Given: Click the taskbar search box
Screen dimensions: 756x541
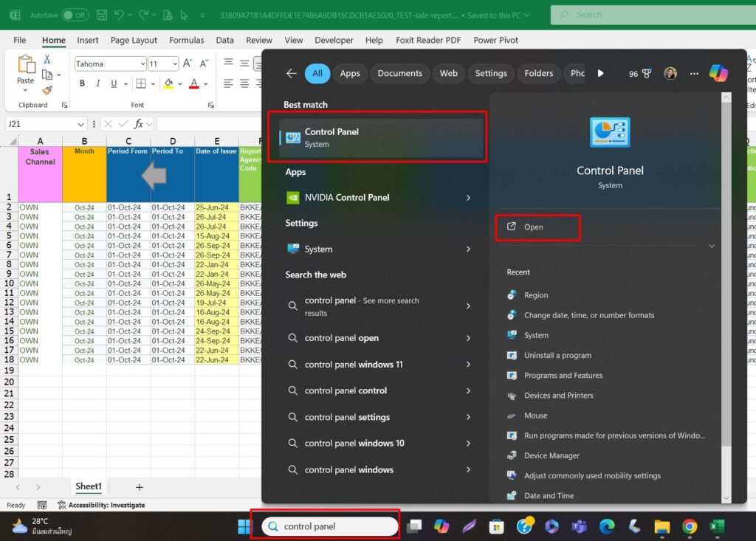Looking at the screenshot, I should (x=330, y=526).
